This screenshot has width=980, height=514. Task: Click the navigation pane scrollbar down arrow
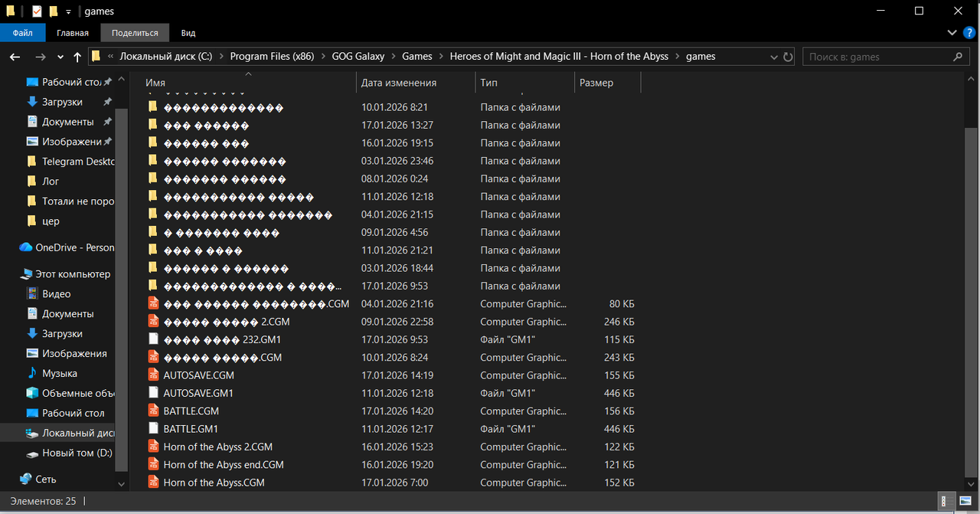coord(121,484)
